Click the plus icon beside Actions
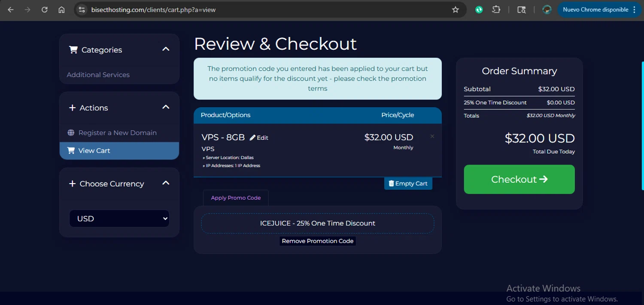This screenshot has height=305, width=644. point(72,108)
